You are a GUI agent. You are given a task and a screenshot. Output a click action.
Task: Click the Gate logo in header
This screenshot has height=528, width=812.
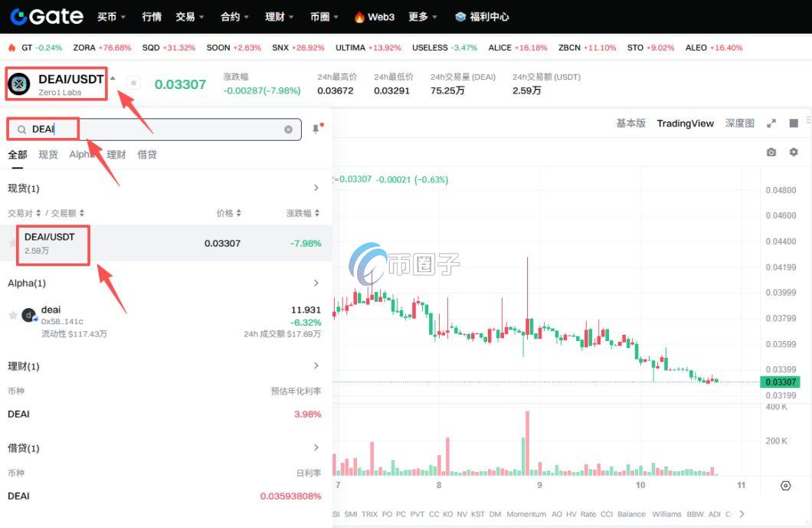(x=46, y=16)
